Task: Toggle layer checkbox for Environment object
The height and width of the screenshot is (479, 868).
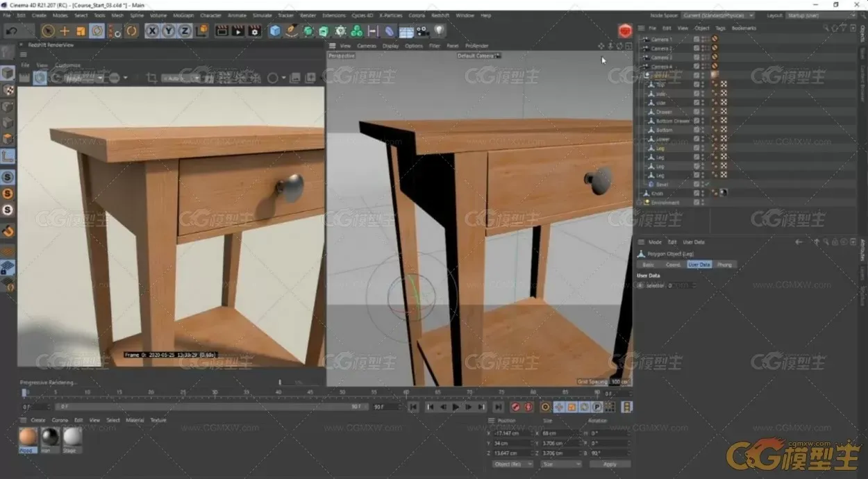Action: [696, 202]
